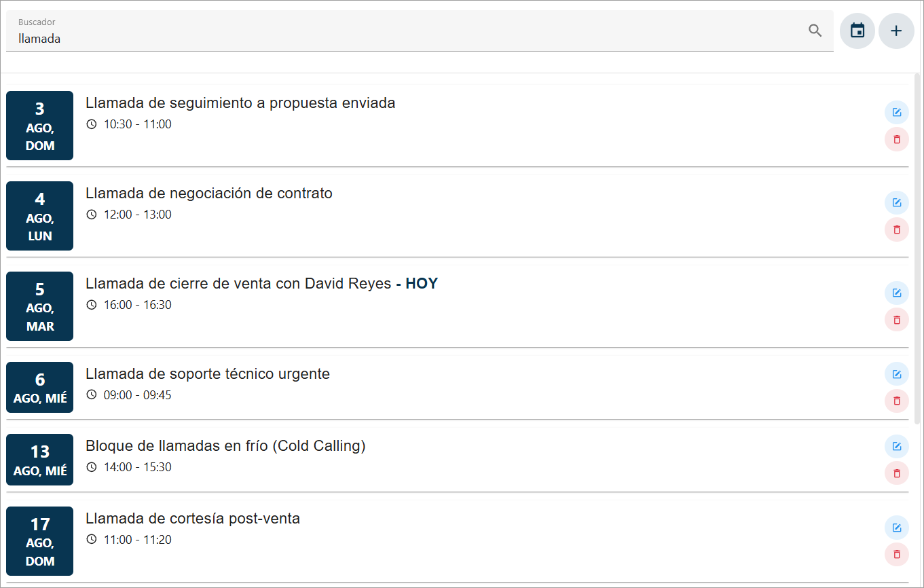Delete the urgent technical support call

click(x=896, y=401)
